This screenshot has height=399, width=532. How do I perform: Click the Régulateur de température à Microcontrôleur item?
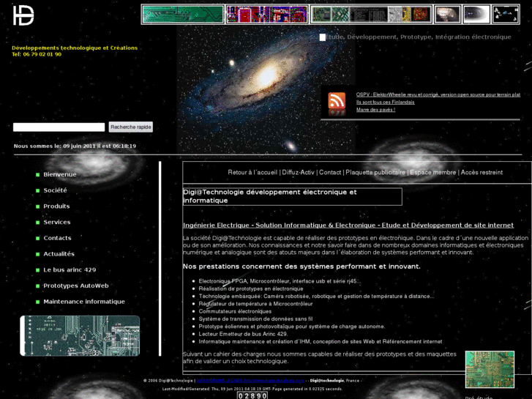pyautogui.click(x=255, y=304)
